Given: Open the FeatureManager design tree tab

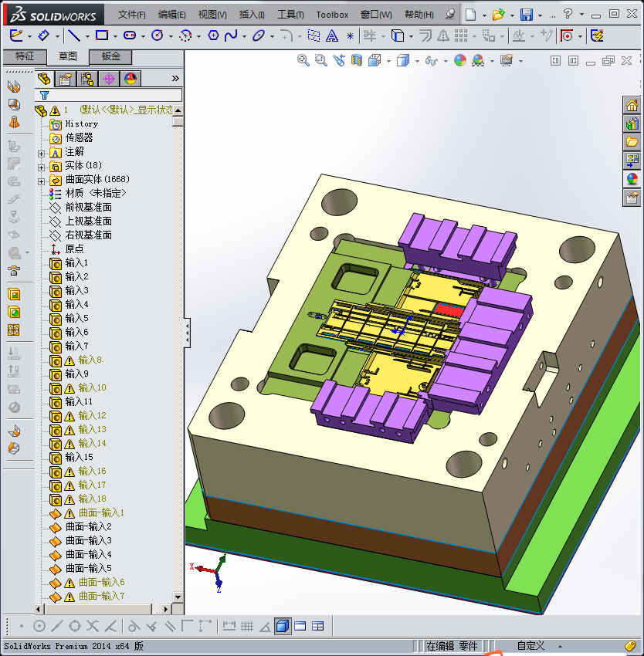Looking at the screenshot, I should pyautogui.click(x=43, y=79).
